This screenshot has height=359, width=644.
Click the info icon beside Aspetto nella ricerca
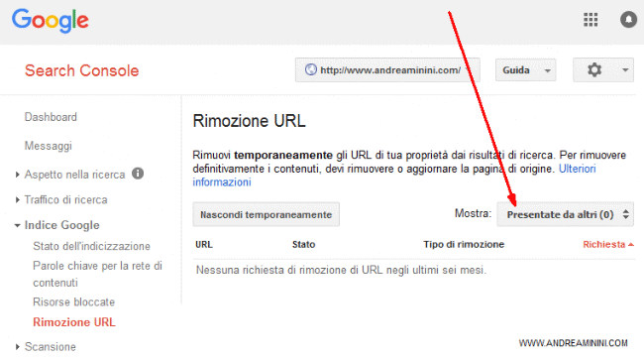point(138,174)
